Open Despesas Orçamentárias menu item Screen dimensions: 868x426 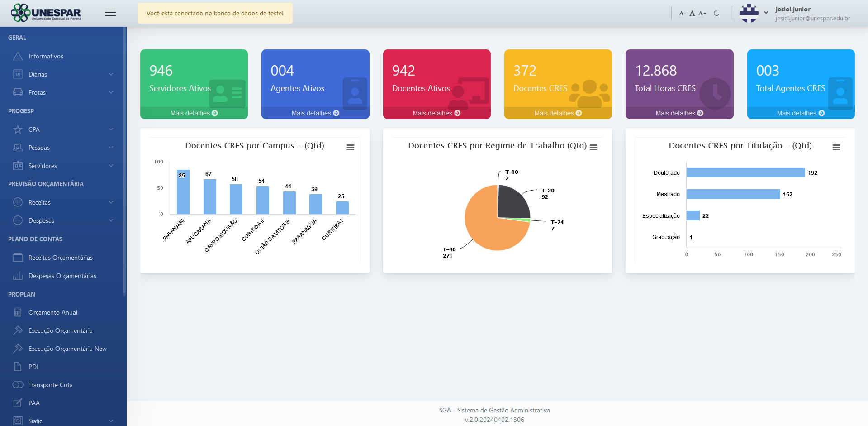[62, 276]
